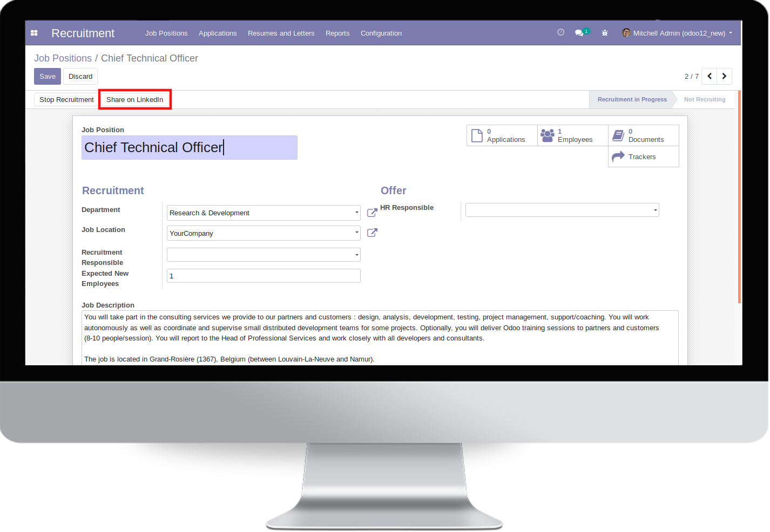The image size is (770, 532).
Task: Open Reports menu
Action: point(337,33)
